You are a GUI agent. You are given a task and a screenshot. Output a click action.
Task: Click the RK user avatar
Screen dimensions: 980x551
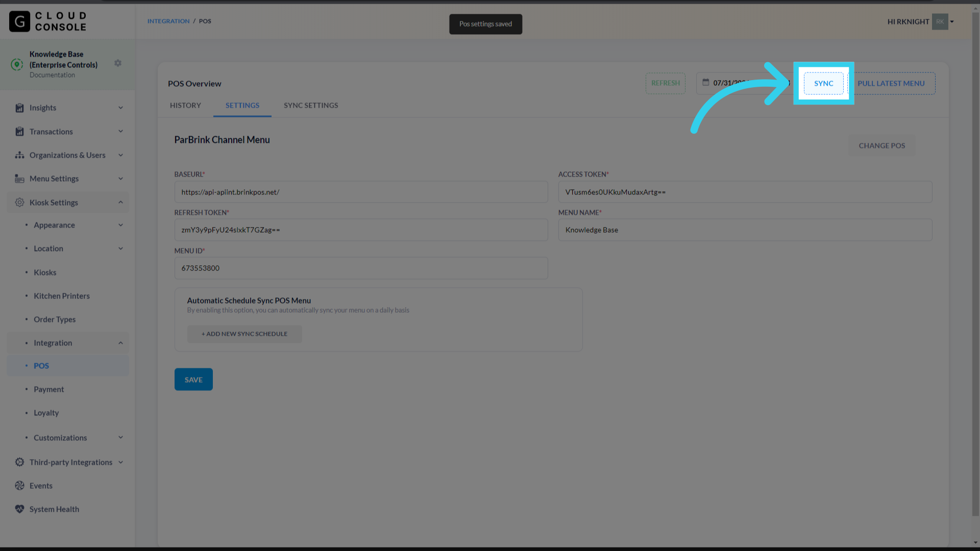tap(940, 21)
